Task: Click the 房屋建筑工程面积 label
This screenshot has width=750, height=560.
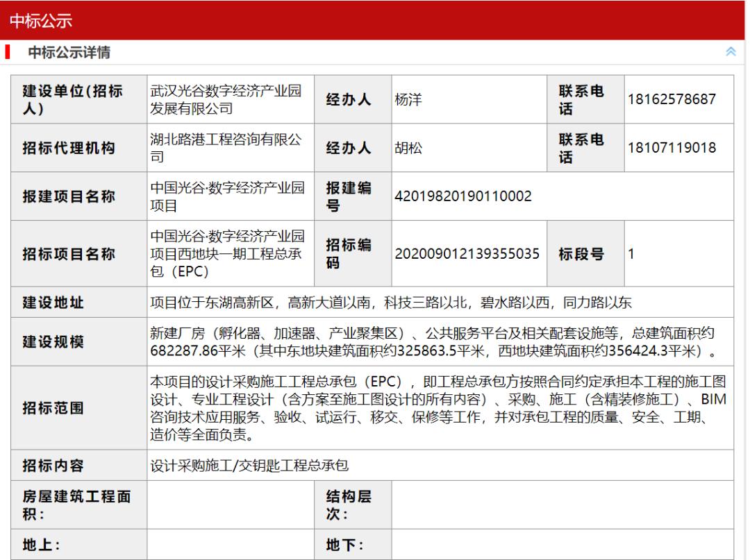Action: click(x=76, y=505)
